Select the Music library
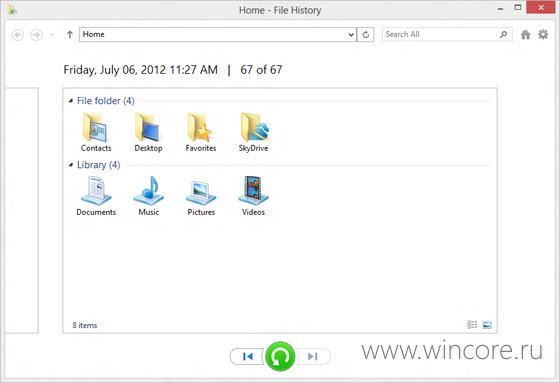The width and height of the screenshot is (560, 383). pos(149,196)
